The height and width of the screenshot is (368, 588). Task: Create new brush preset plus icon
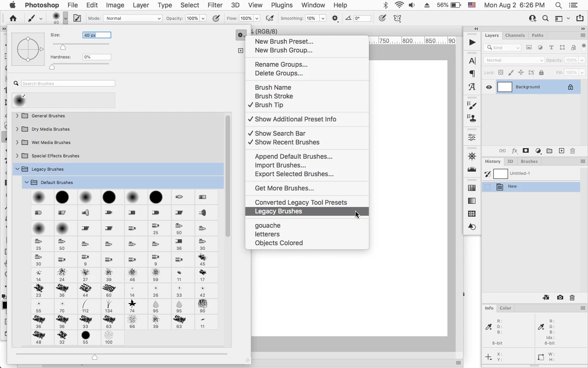[x=240, y=51]
